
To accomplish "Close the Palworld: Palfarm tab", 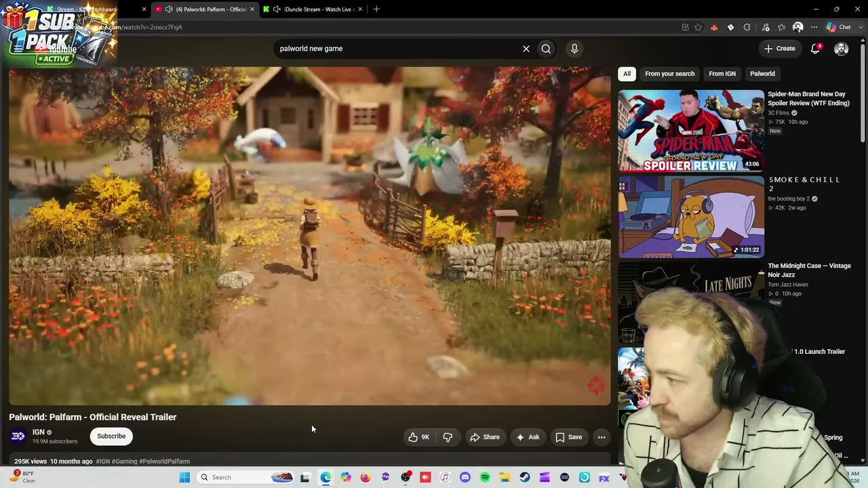I will coord(252,9).
